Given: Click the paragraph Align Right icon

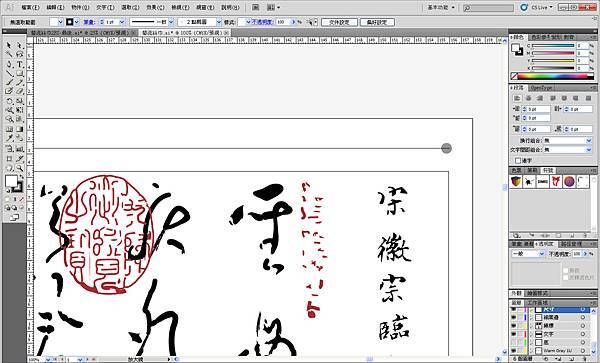Looking at the screenshot, I should coord(540,98).
